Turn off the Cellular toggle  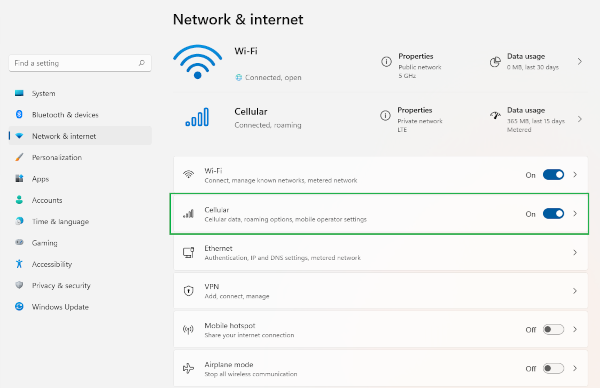tap(553, 214)
